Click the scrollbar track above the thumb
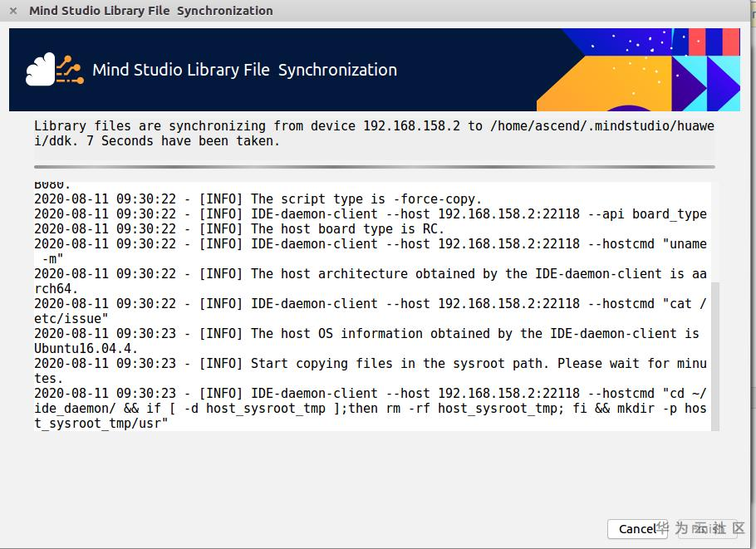Viewport: 756px width, 549px height. pos(715,233)
